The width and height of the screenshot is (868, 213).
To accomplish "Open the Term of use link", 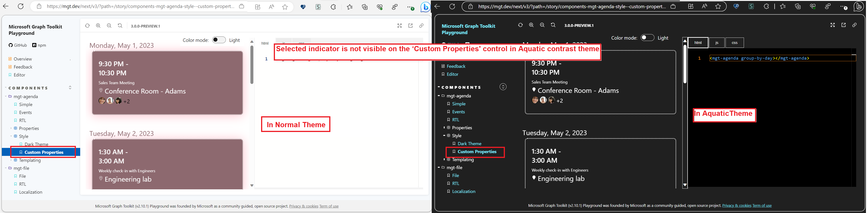I will 329,206.
